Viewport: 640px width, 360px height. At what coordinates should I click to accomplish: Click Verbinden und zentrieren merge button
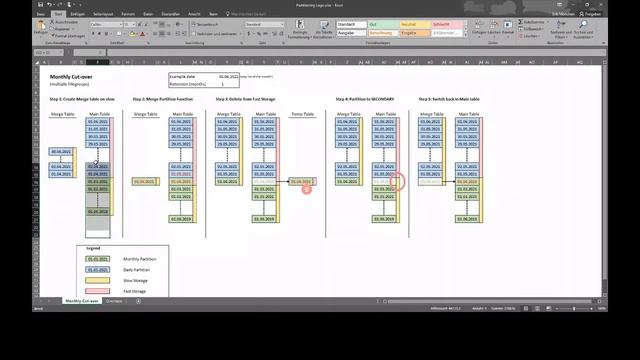(x=216, y=34)
